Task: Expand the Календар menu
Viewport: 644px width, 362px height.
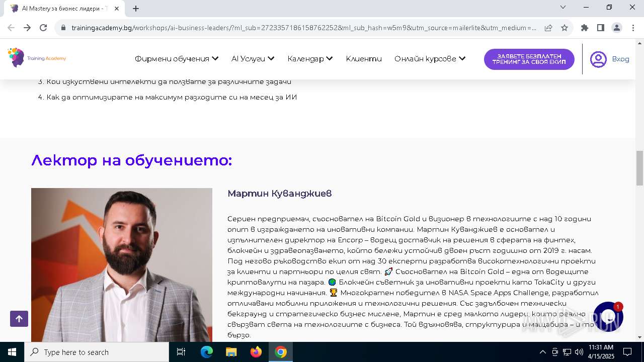Action: click(x=310, y=59)
